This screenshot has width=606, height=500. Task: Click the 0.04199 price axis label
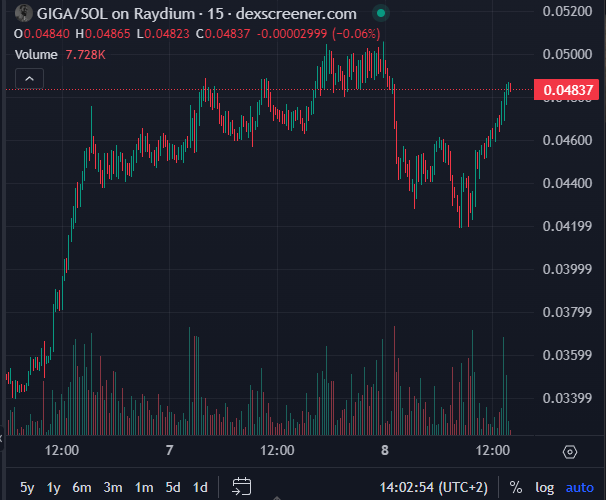[567, 226]
